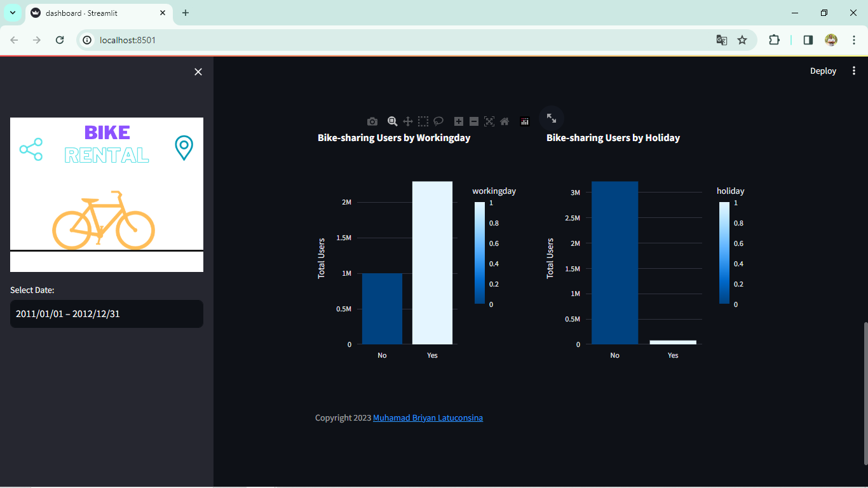
Task: Click the translate page icon
Action: click(721, 40)
